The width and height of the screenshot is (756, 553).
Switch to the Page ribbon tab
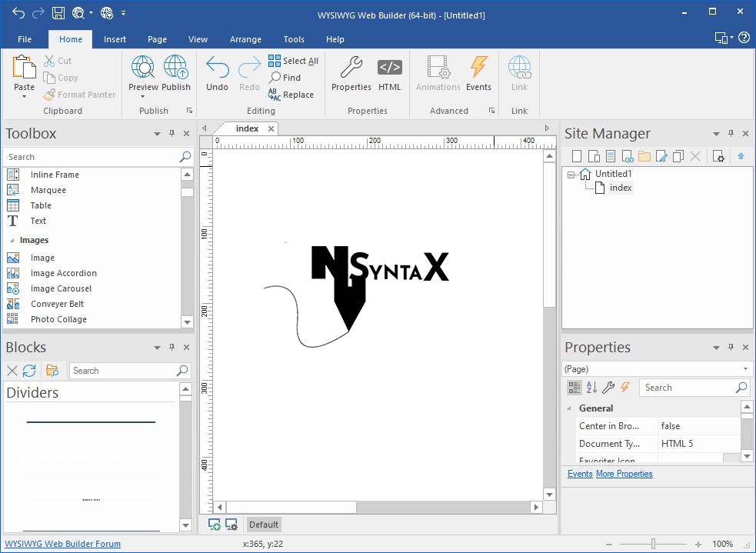157,39
